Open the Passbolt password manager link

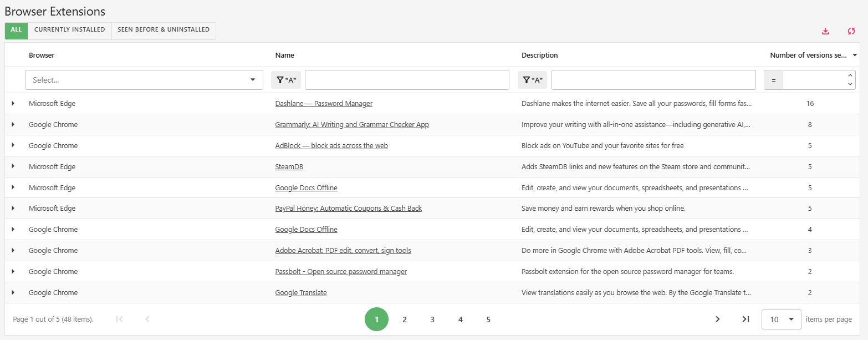[x=341, y=272]
